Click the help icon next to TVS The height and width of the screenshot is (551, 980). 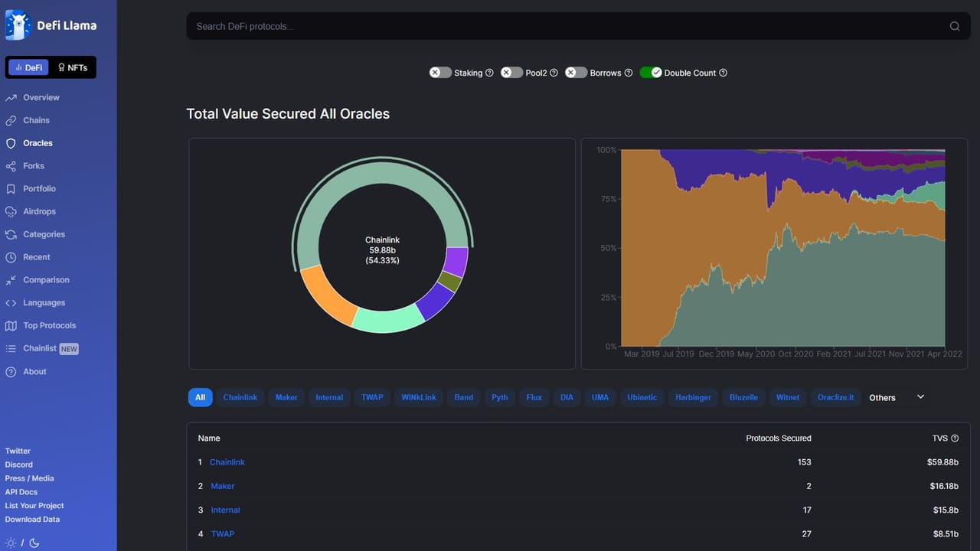click(955, 439)
